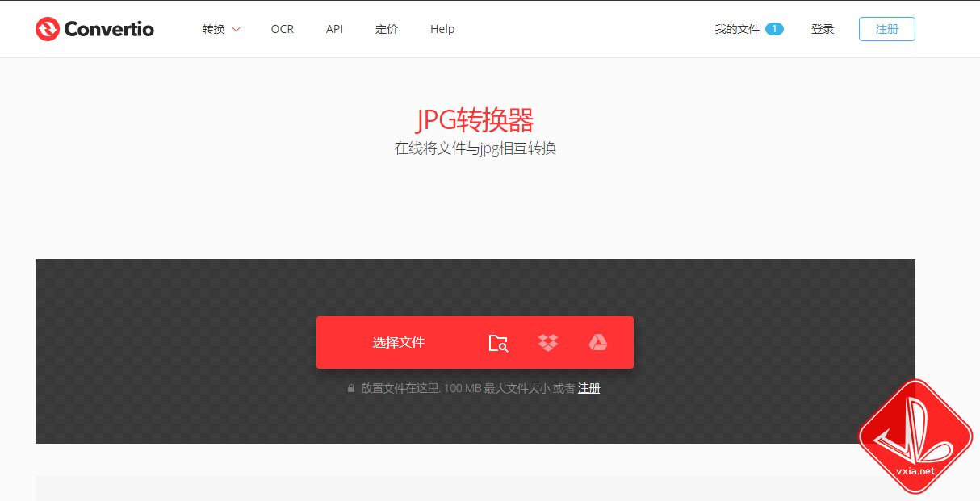The image size is (980, 501).
Task: Open the API nav link
Action: (x=334, y=29)
